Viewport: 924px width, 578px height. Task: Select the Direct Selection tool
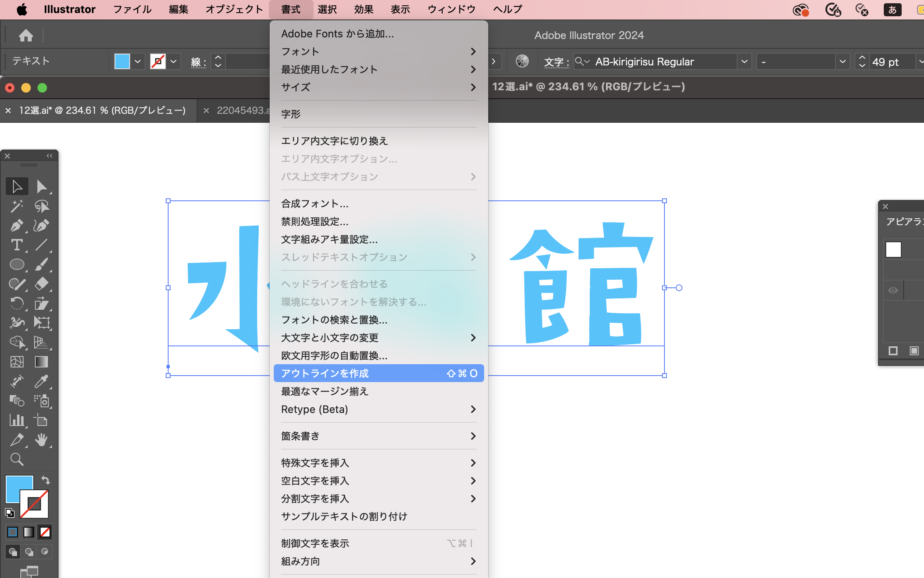pyautogui.click(x=41, y=187)
